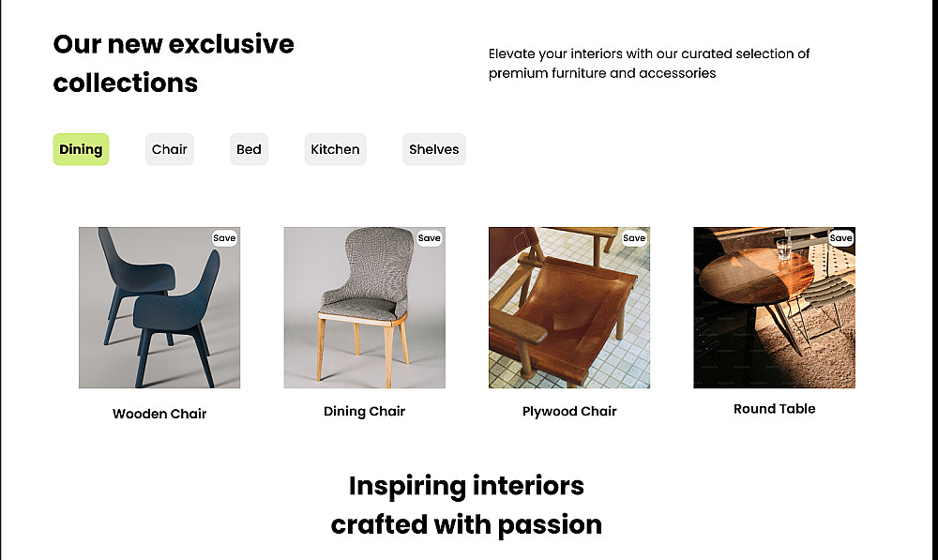The image size is (938, 560).
Task: Select the Plywood Chair product name
Action: click(x=569, y=411)
